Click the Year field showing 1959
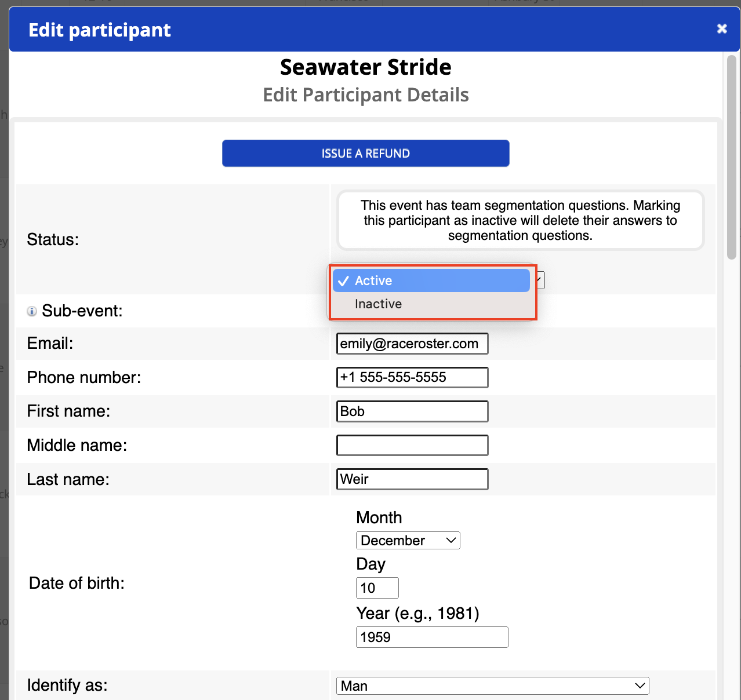Viewport: 741px width, 700px height. [x=432, y=637]
